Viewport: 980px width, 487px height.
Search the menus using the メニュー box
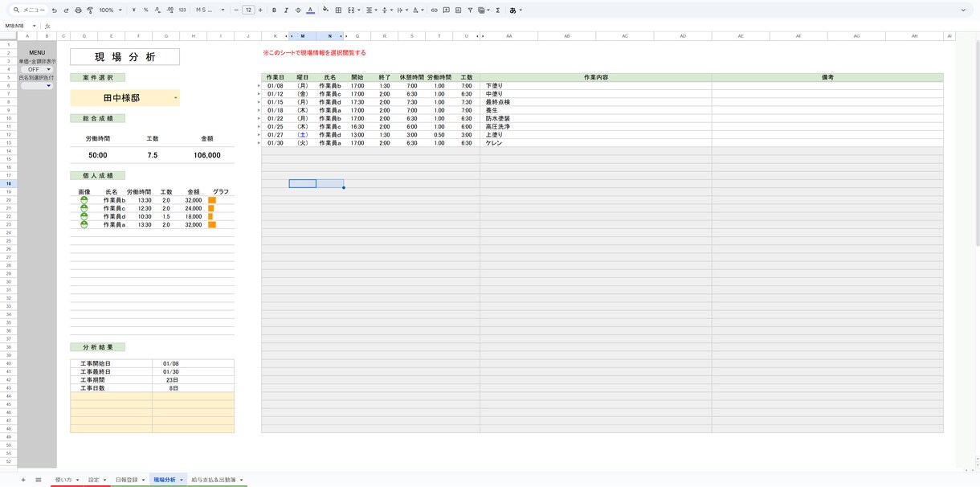pos(29,10)
